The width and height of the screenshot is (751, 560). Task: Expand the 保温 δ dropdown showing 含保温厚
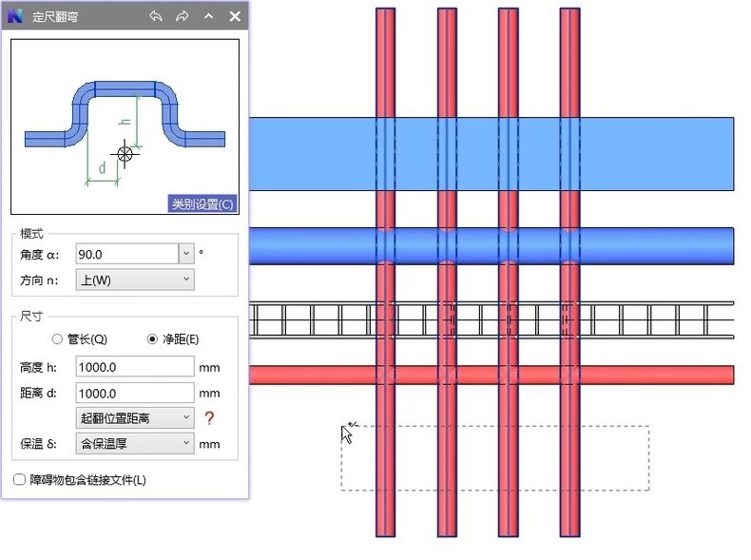(x=134, y=443)
